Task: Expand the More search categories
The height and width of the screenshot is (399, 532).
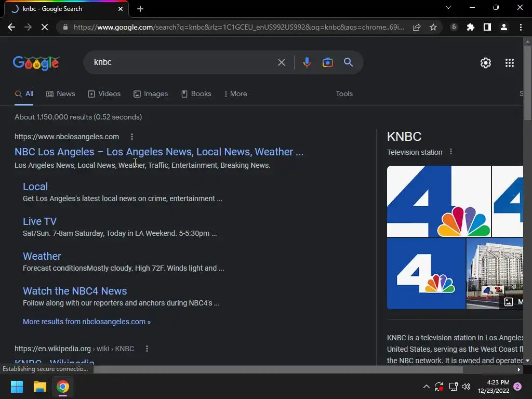Action: (235, 94)
